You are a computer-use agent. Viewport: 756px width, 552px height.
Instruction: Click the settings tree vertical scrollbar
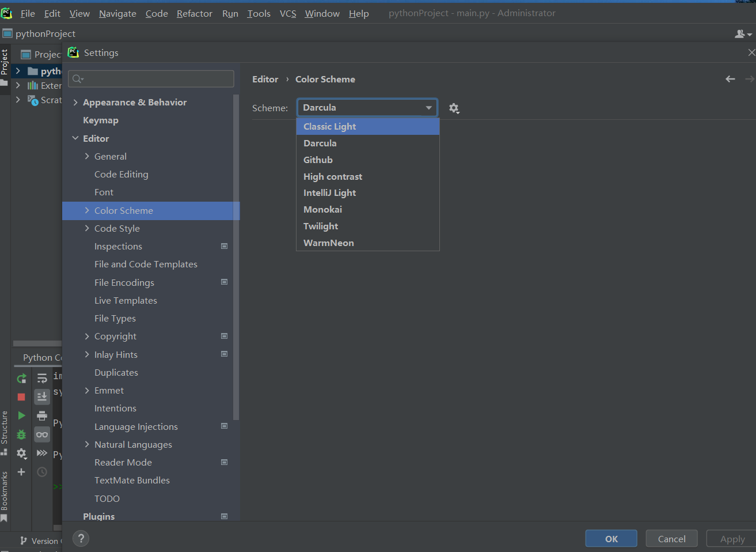(236, 256)
